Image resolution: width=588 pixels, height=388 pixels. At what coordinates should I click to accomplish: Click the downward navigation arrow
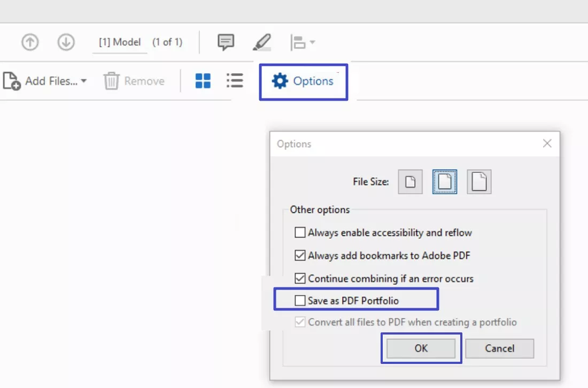(66, 42)
